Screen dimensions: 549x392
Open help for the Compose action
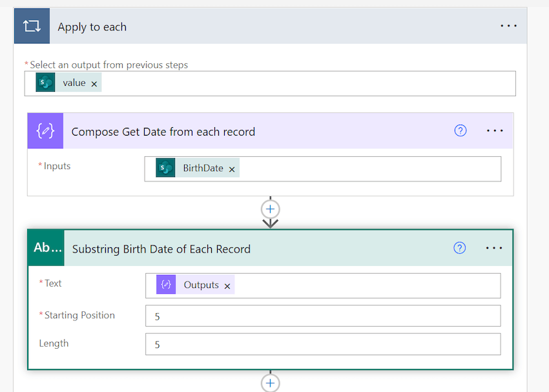pyautogui.click(x=460, y=130)
